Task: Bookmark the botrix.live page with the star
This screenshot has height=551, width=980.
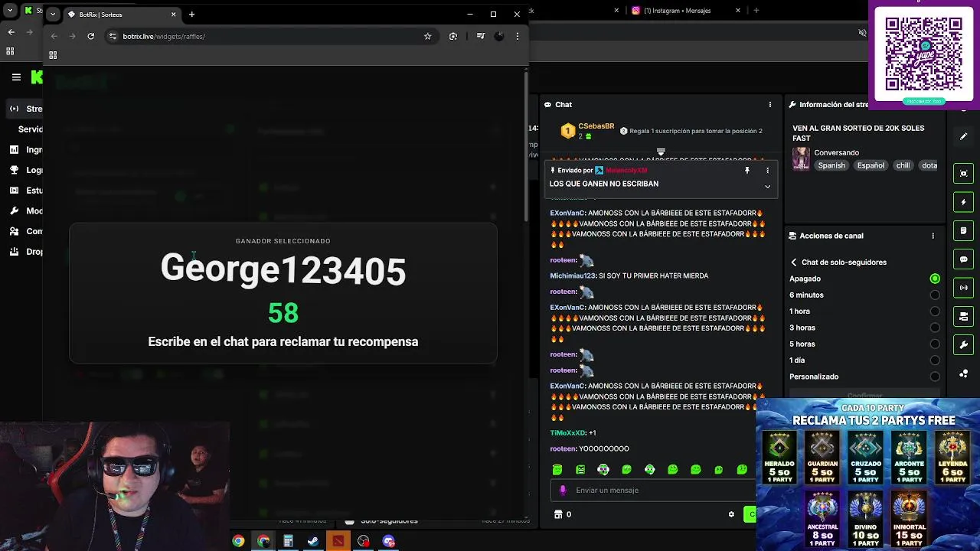Action: (x=427, y=36)
